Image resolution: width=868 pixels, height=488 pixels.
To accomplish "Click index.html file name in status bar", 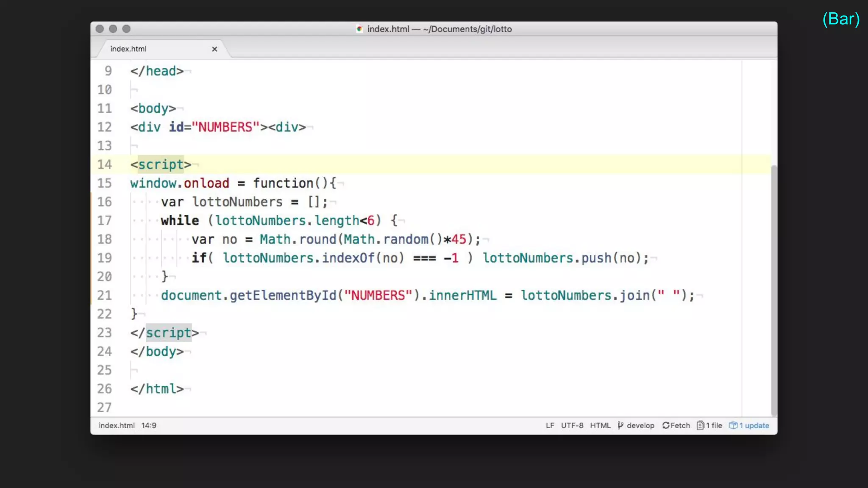I will pyautogui.click(x=116, y=425).
